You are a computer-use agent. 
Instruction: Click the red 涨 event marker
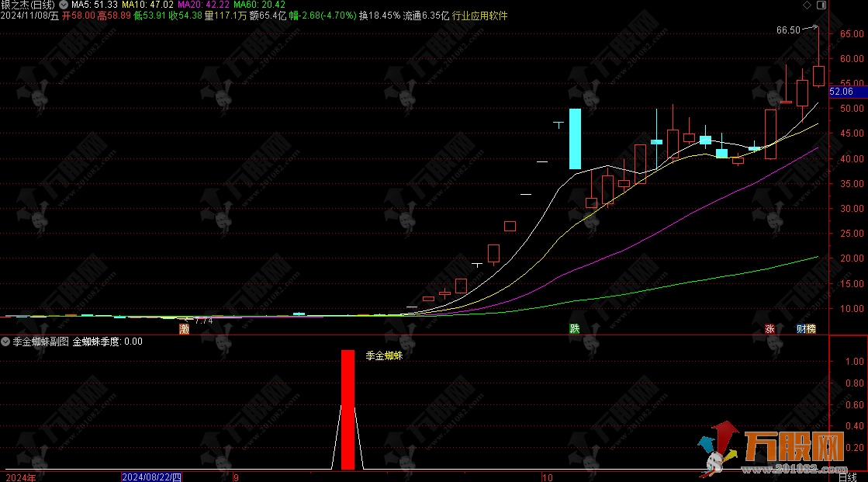coord(769,329)
